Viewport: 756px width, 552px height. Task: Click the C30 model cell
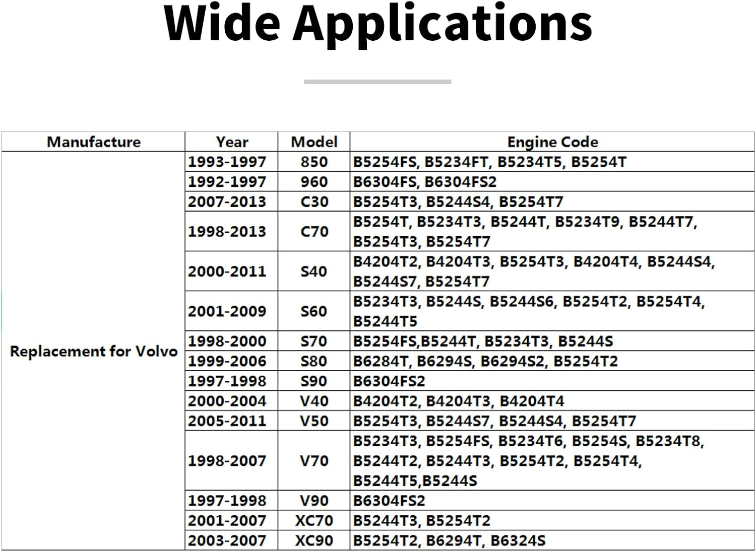314,201
